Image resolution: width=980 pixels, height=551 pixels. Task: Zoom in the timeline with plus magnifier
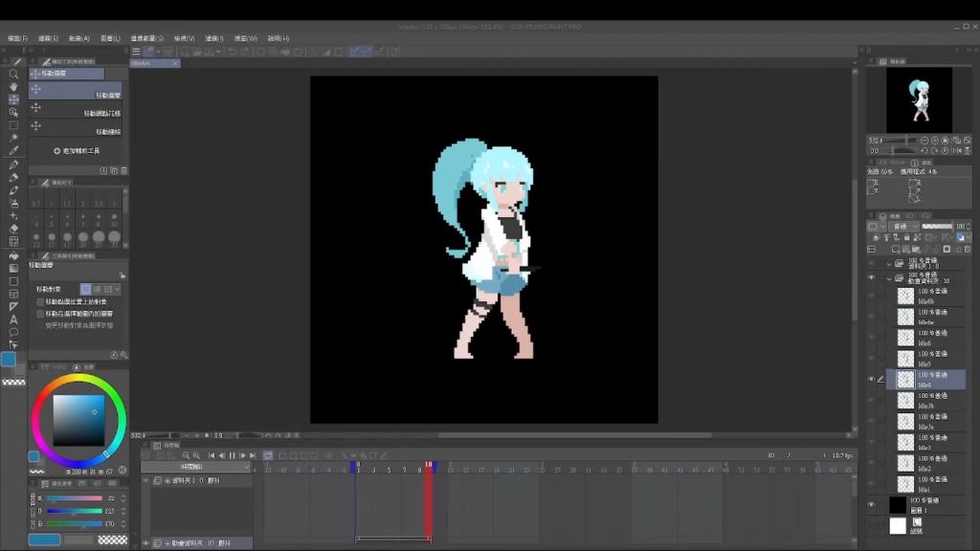click(x=196, y=455)
